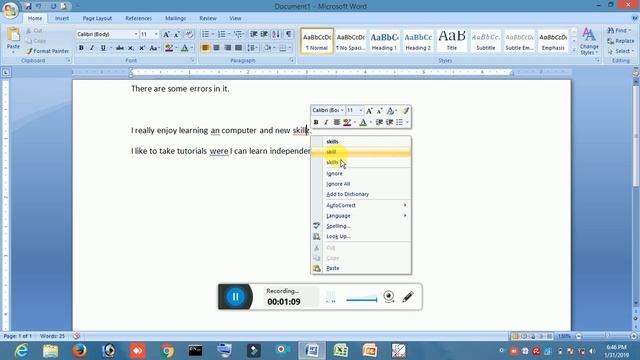Viewport: 640px width, 360px height.
Task: Open Internet Explorer from the taskbar
Action: coord(21,351)
